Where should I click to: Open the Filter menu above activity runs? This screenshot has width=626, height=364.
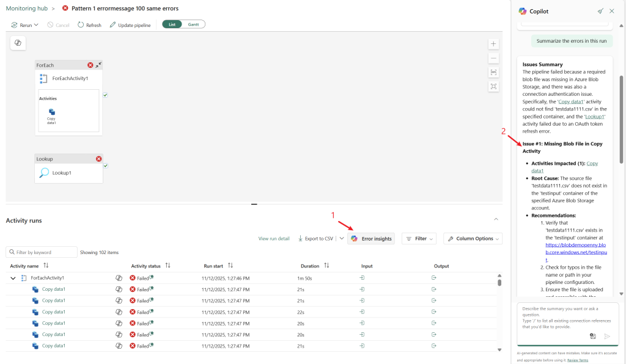419,238
